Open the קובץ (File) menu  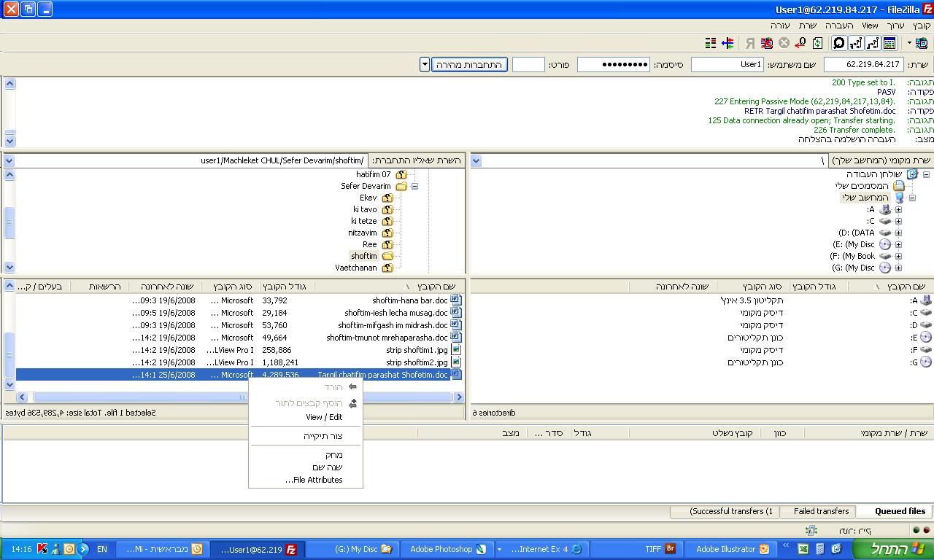(922, 26)
